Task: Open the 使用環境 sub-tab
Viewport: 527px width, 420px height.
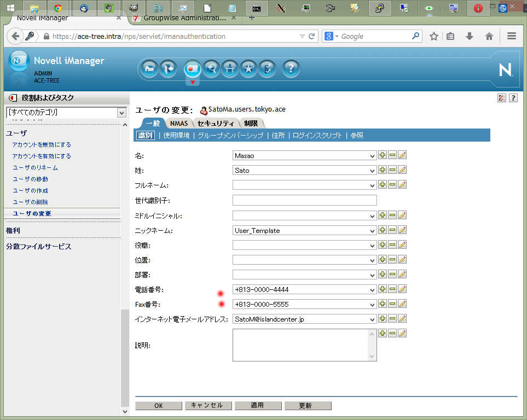Action: (176, 136)
